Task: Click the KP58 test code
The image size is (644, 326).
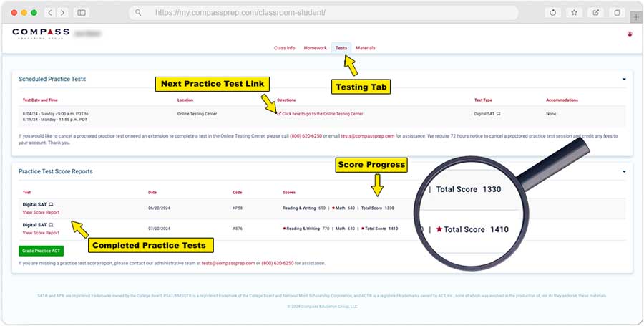Action: tap(238, 208)
